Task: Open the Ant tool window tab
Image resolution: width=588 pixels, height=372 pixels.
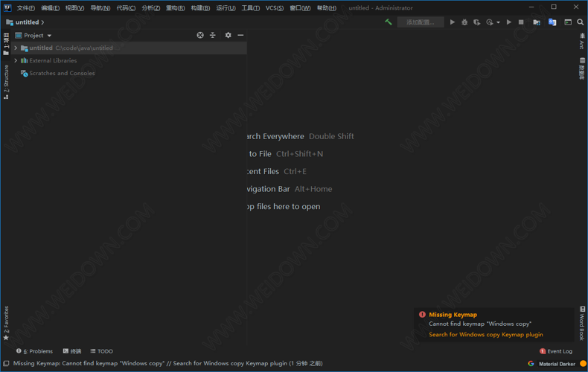Action: pos(582,41)
